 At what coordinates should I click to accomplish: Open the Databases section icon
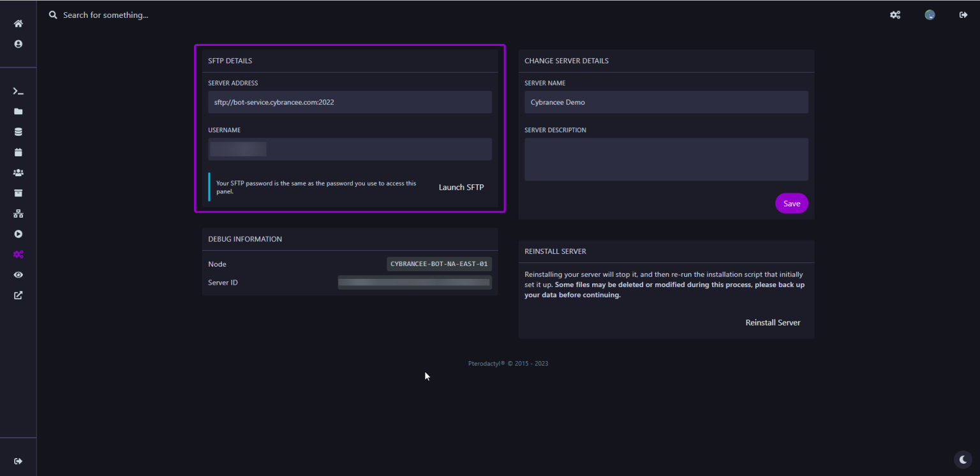click(18, 131)
